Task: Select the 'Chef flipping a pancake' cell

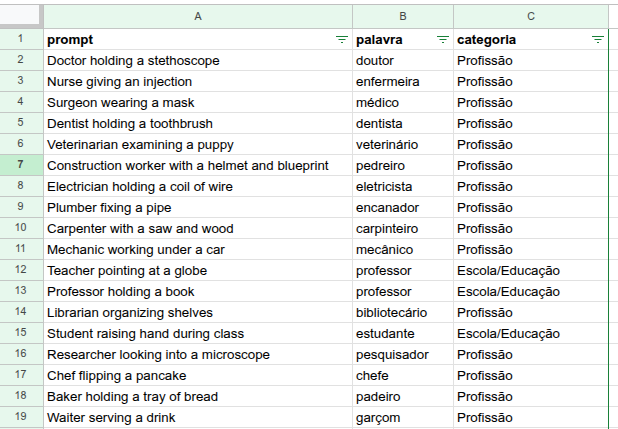Action: 198,376
